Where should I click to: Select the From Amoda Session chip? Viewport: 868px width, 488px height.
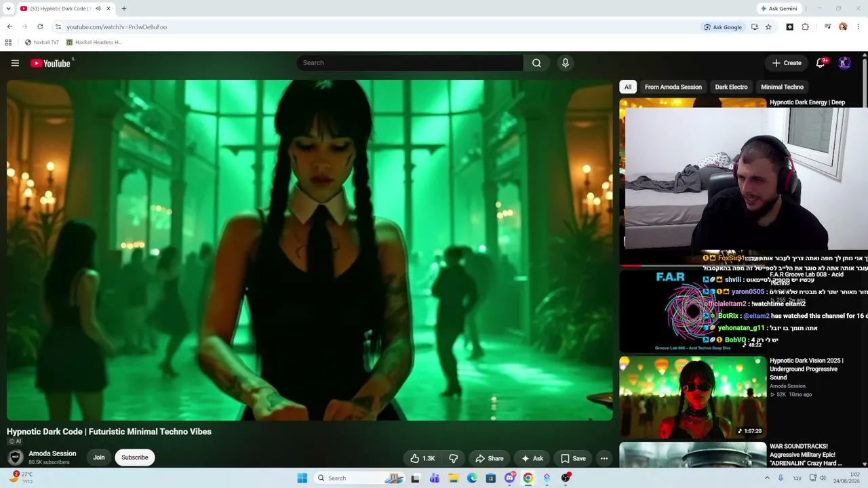click(x=673, y=87)
